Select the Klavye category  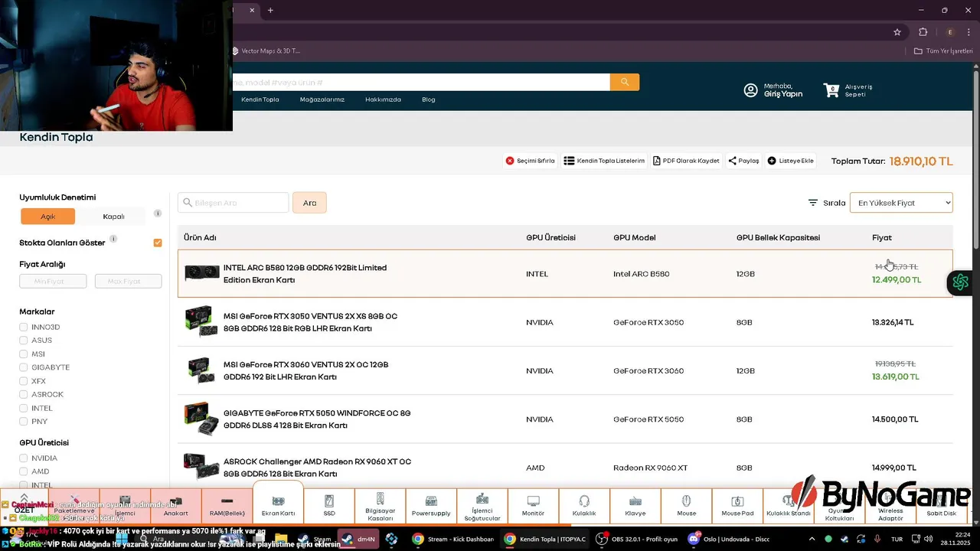635,505
